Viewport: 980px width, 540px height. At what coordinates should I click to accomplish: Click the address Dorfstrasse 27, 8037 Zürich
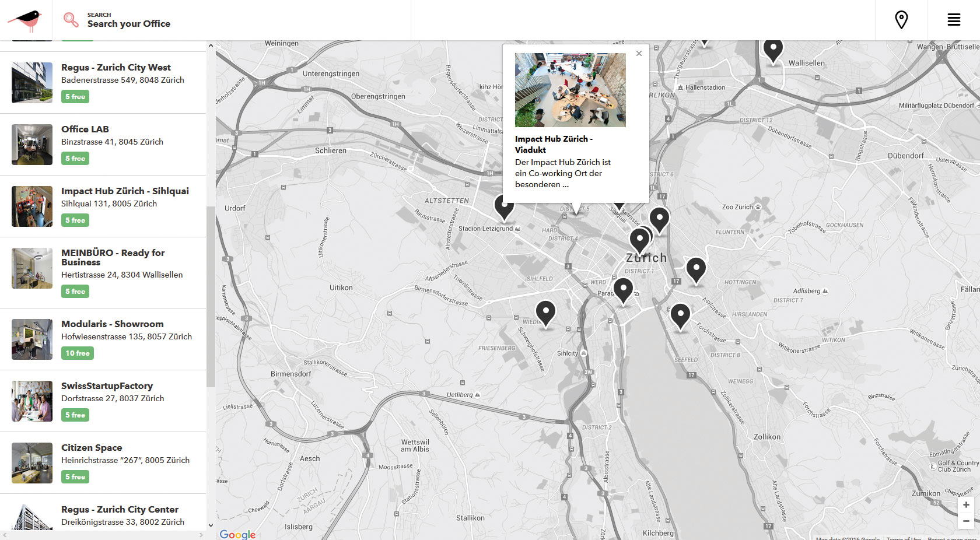113,398
